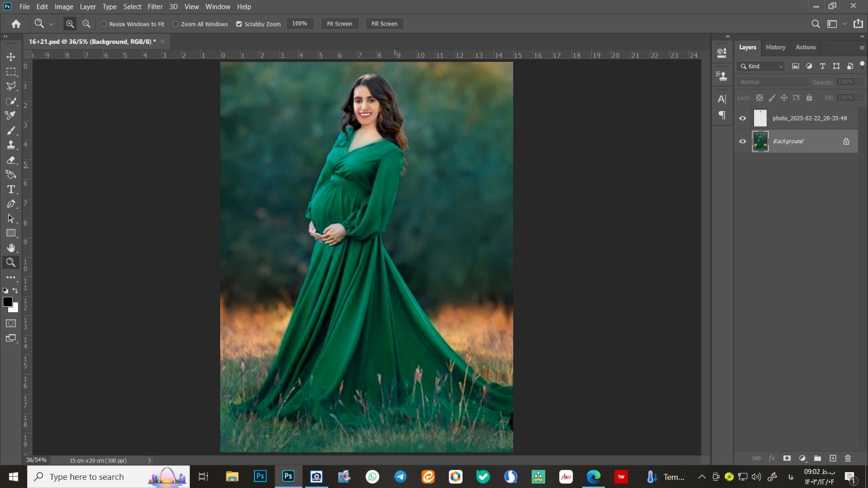The height and width of the screenshot is (488, 868).
Task: Click the Fit Screen button
Action: click(339, 24)
